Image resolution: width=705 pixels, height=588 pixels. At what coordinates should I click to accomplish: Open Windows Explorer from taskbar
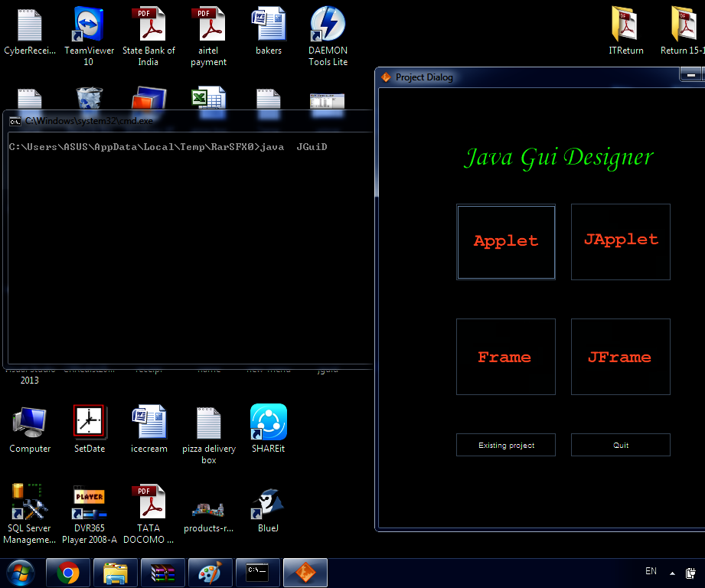pos(116,573)
